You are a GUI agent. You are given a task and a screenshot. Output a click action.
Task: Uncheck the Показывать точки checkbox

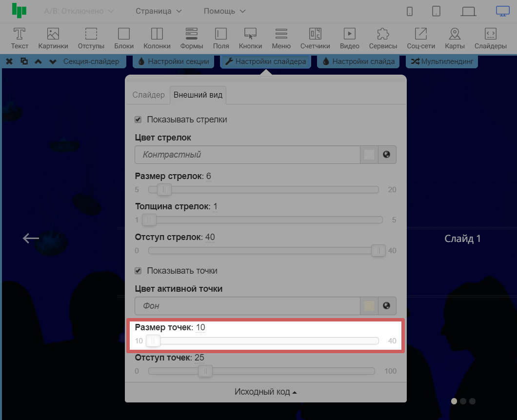138,271
